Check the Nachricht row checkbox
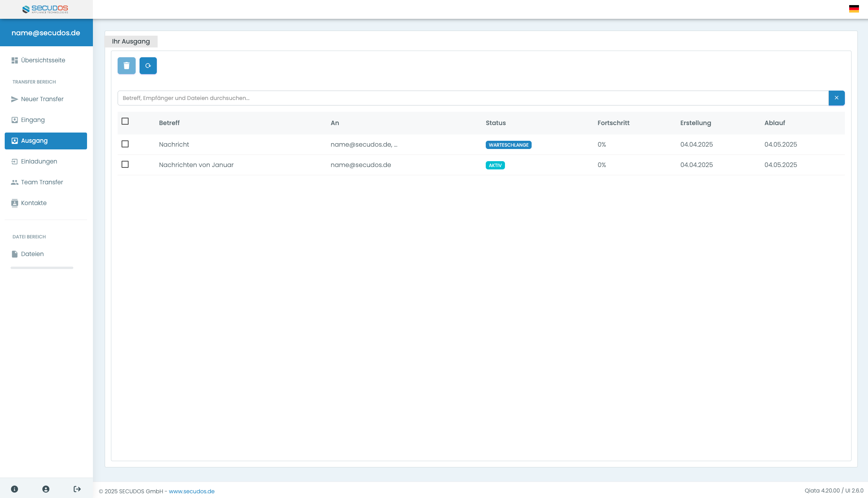This screenshot has height=498, width=868. point(125,144)
